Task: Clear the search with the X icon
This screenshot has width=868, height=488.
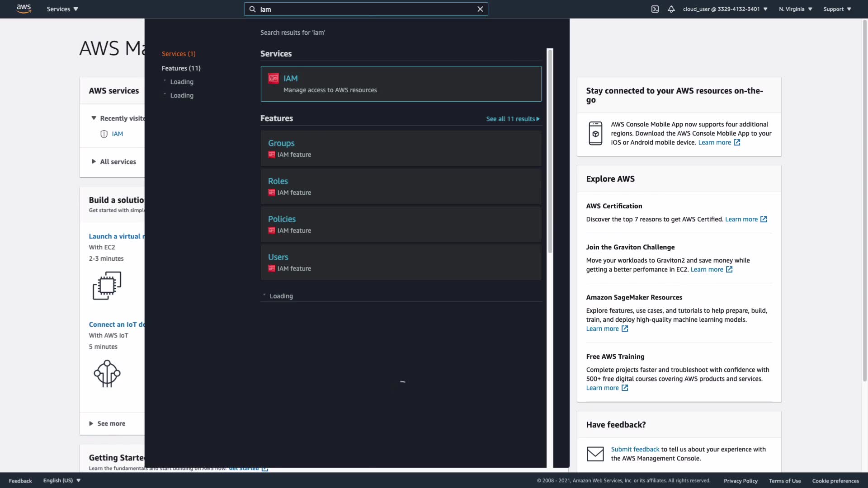Action: (x=480, y=9)
